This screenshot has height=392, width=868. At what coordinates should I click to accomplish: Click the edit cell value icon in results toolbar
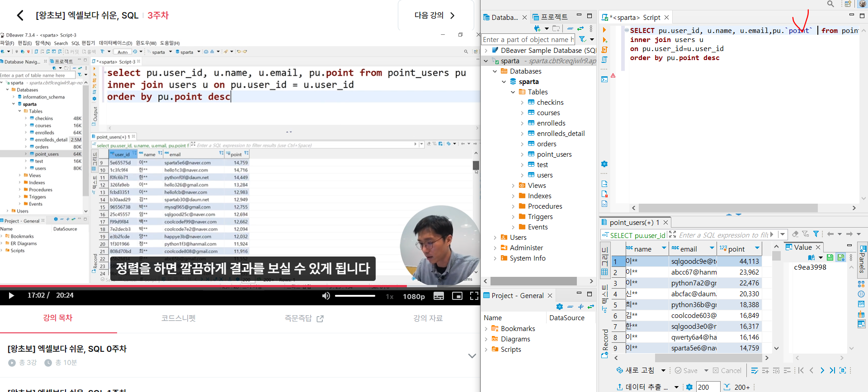pyautogui.click(x=755, y=370)
